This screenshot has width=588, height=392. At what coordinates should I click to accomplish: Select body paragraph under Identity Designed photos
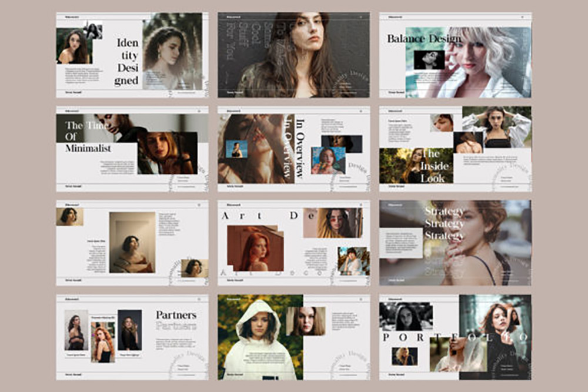click(x=82, y=75)
